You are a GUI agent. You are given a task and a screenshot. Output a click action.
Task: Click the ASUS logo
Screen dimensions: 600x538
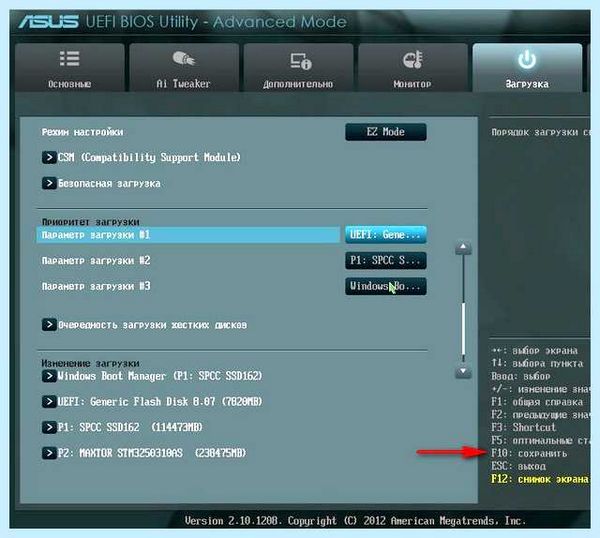coord(49,22)
